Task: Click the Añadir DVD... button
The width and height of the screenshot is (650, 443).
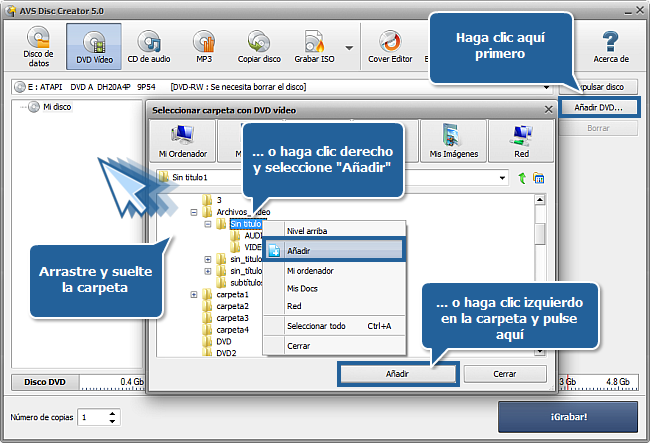Action: pos(598,108)
